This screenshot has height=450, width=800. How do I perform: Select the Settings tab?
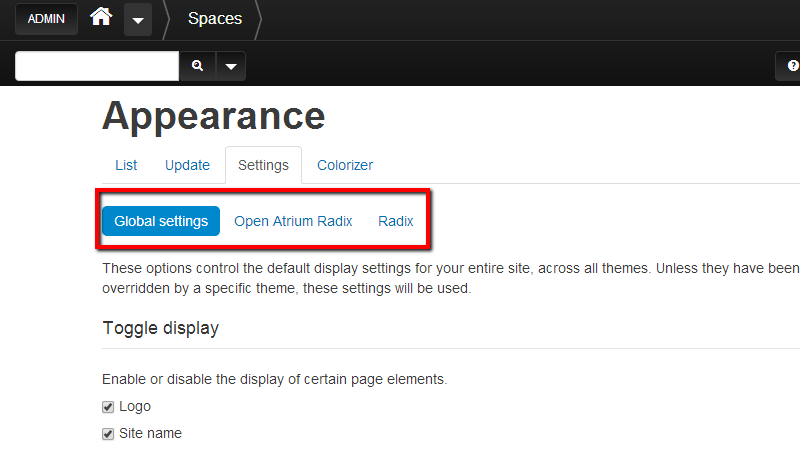263,165
